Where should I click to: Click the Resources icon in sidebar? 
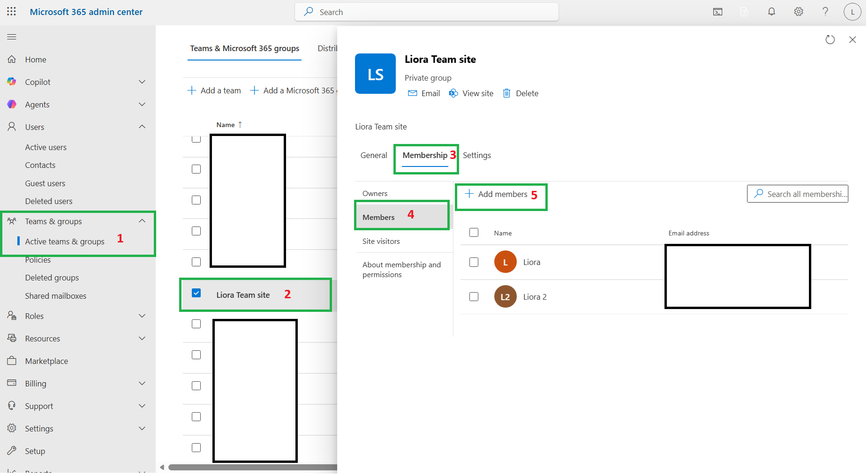12,339
